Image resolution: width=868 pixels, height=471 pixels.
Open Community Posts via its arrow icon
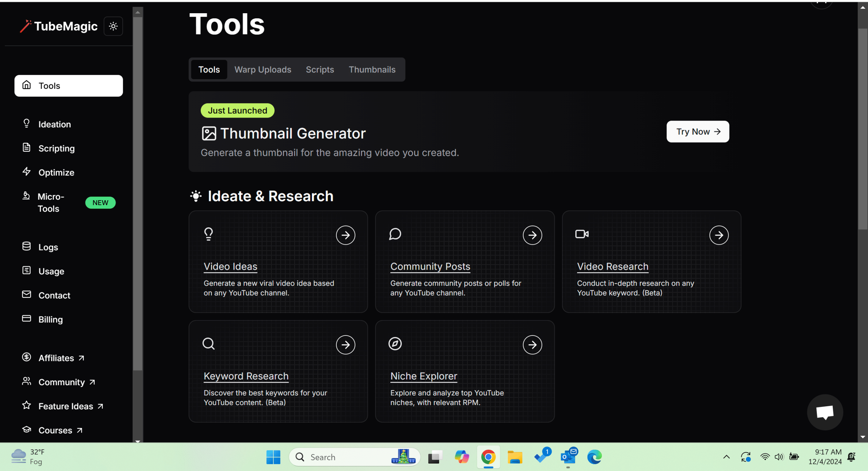pyautogui.click(x=532, y=235)
